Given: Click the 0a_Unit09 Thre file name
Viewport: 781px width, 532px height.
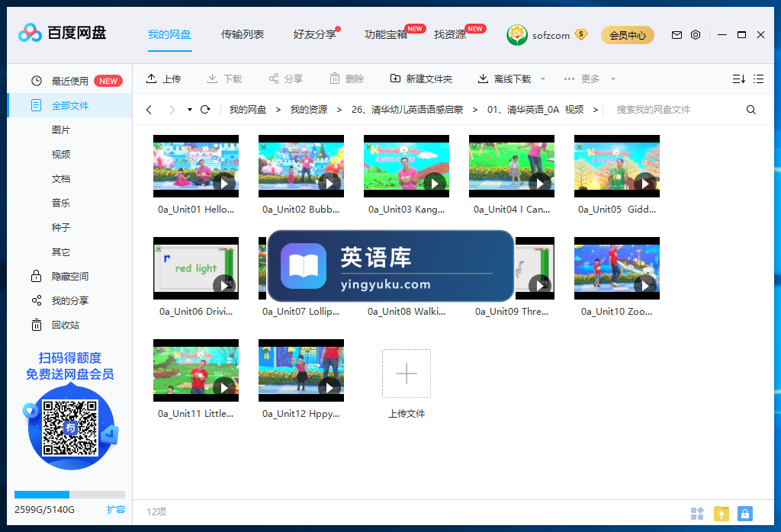Looking at the screenshot, I should point(512,312).
